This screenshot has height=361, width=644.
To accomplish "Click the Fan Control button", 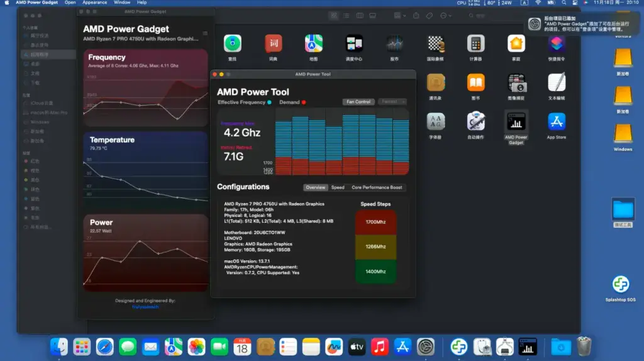I will 358,102.
